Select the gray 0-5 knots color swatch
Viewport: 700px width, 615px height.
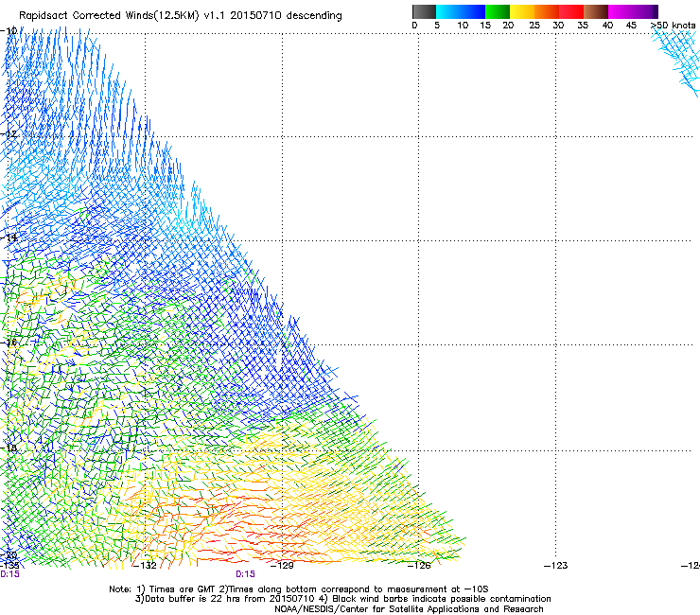tap(425, 11)
